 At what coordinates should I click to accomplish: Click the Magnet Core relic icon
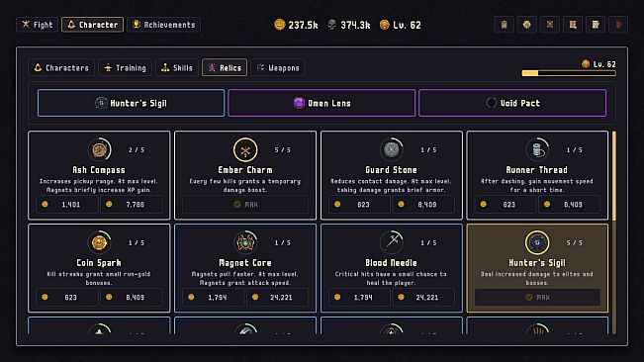(245, 242)
